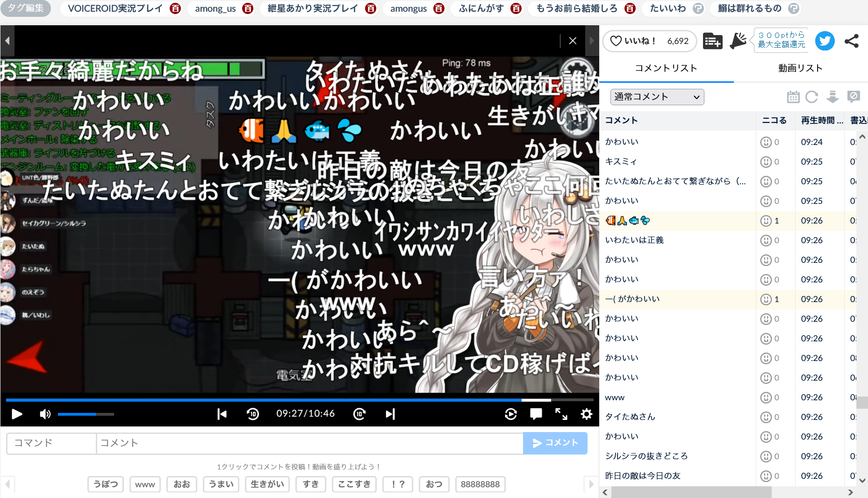Toggle comment display on video
868x498 pixels.
(536, 414)
